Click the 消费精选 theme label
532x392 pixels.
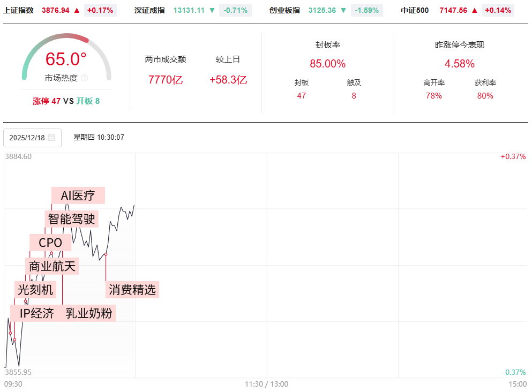pos(132,290)
